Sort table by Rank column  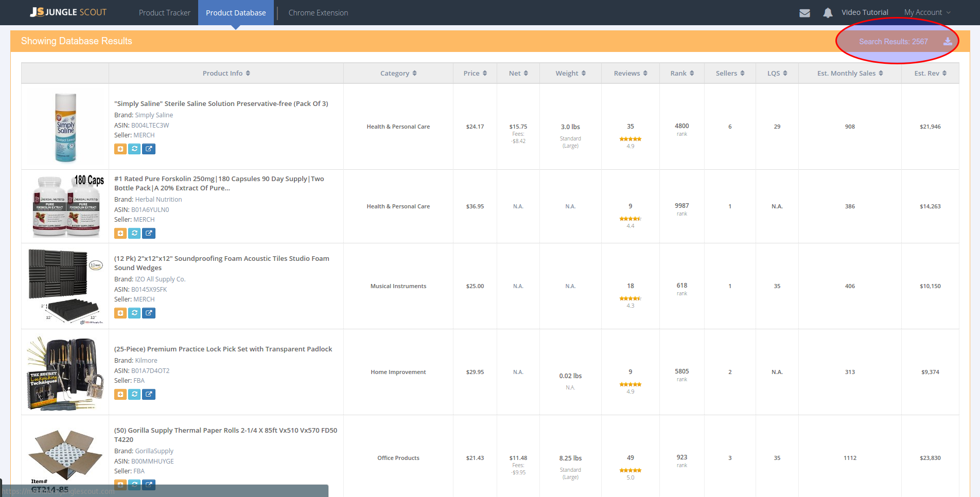(x=682, y=73)
